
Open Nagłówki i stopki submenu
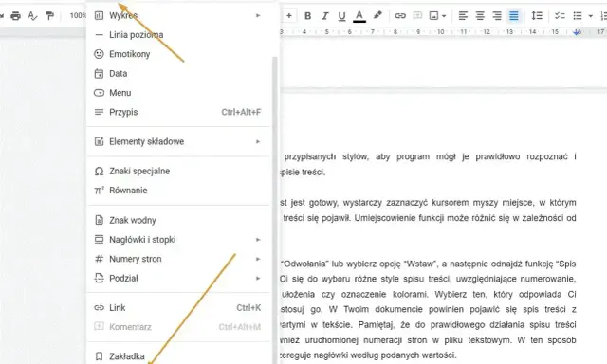point(178,240)
